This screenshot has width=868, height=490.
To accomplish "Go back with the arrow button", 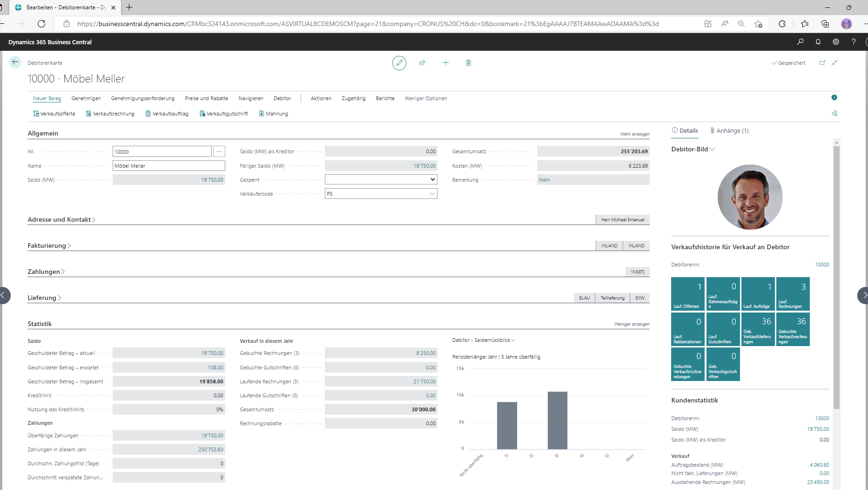I will (15, 62).
